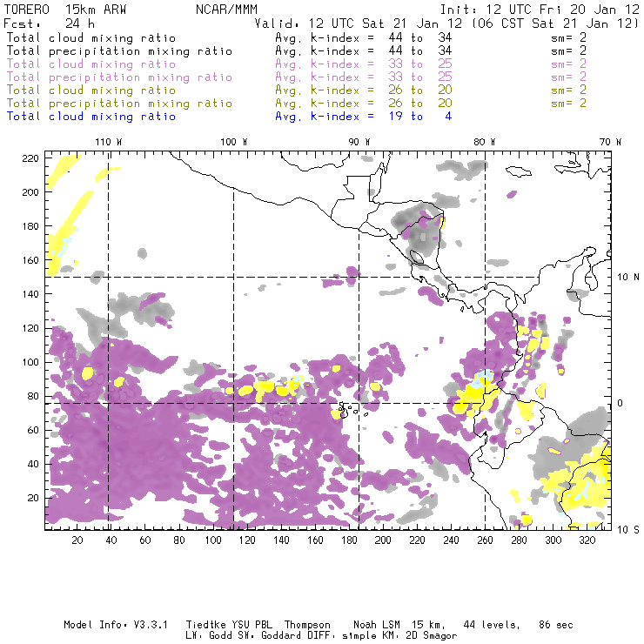Click the olive 'Total precipitation mixing ratio' legend row

coord(119,103)
